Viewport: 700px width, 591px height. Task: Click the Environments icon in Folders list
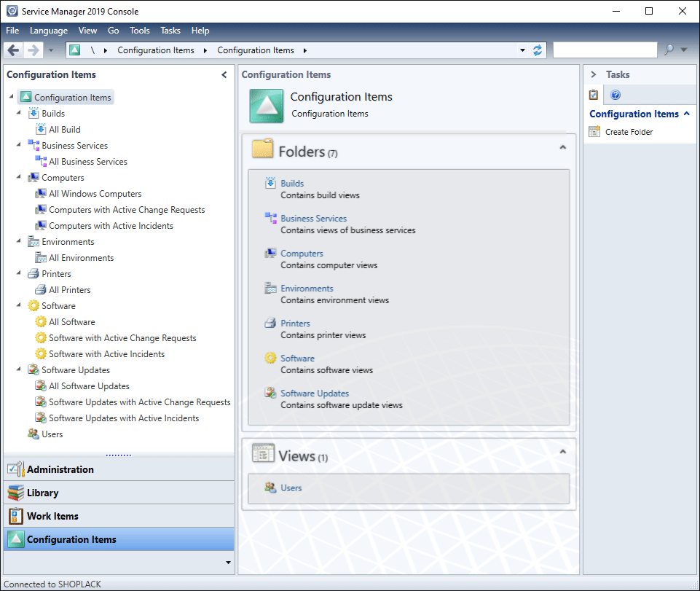pyautogui.click(x=270, y=288)
